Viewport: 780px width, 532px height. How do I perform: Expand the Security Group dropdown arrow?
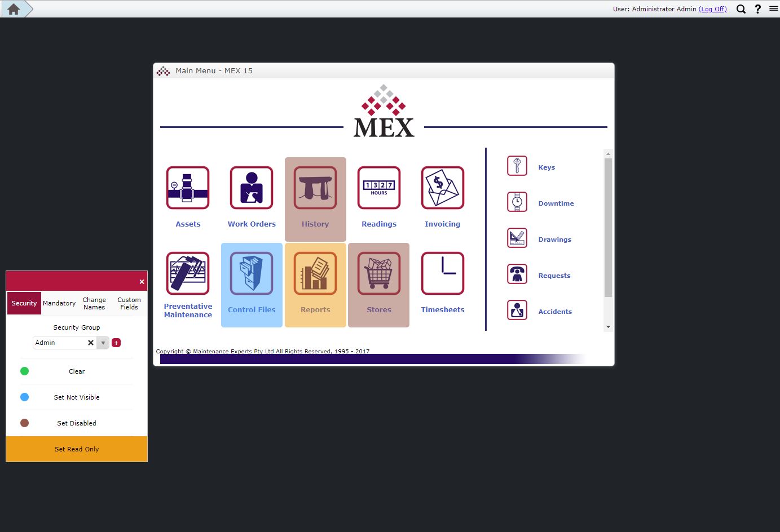click(103, 343)
